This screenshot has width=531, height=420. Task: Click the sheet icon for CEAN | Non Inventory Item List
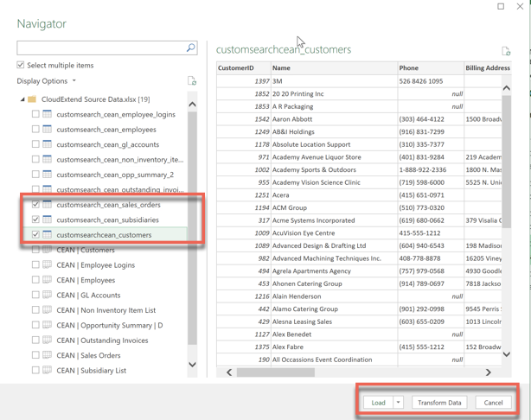tap(47, 310)
